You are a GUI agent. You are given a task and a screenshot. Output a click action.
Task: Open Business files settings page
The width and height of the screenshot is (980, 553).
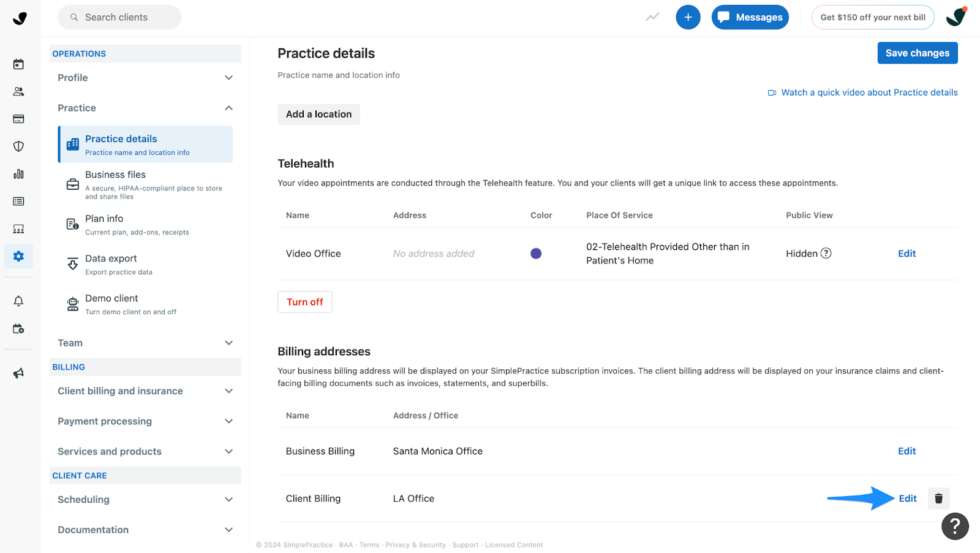click(x=146, y=184)
